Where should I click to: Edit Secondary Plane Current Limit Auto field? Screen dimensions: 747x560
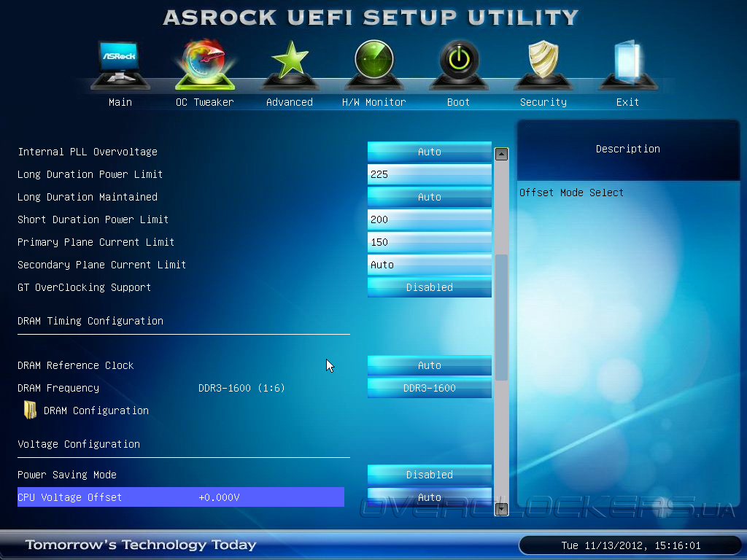430,265
